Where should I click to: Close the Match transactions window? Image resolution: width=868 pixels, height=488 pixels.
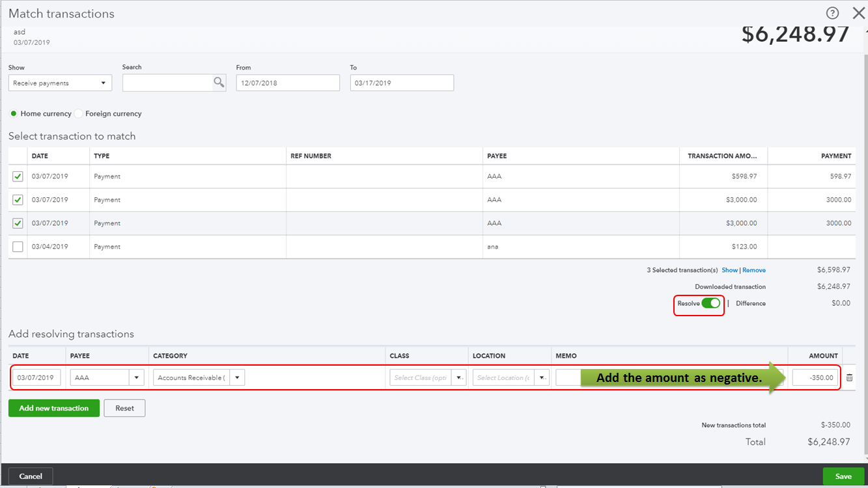tap(858, 12)
